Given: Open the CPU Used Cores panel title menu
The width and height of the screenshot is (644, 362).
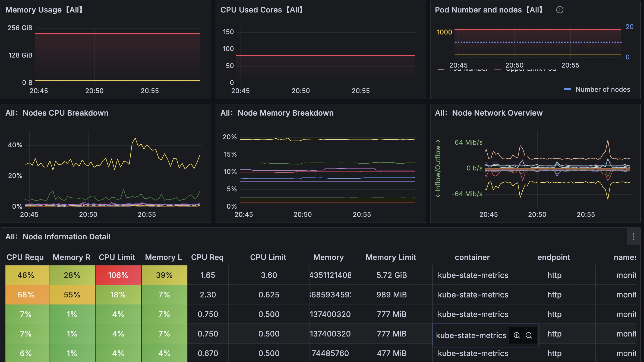Looking at the screenshot, I should pyautogui.click(x=261, y=10).
